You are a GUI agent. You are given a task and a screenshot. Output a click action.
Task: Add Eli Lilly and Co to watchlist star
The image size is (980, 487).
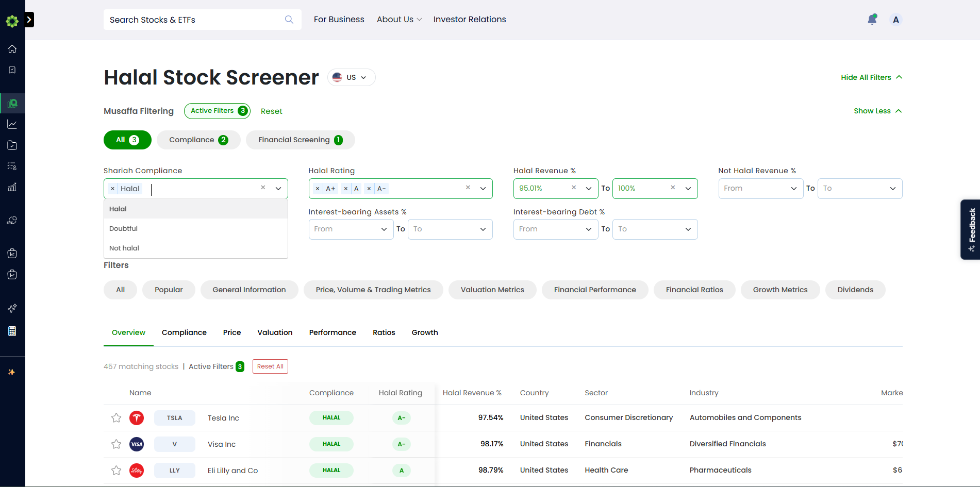117,471
